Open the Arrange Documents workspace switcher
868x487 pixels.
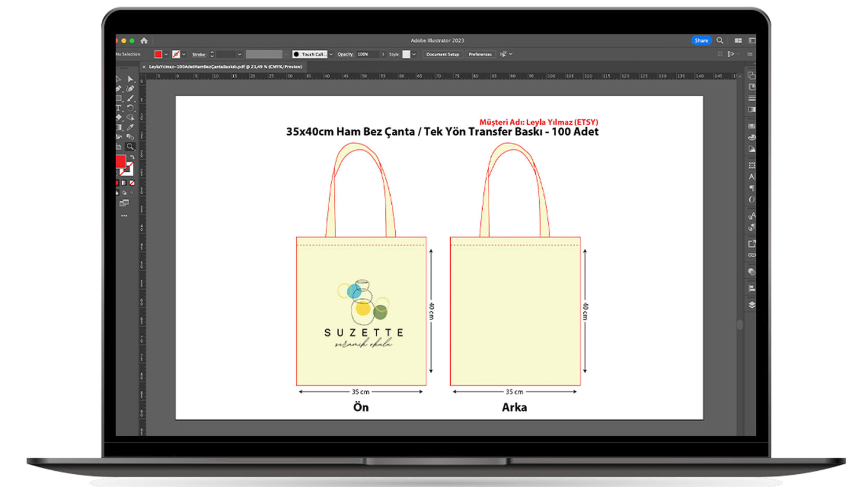pyautogui.click(x=738, y=40)
